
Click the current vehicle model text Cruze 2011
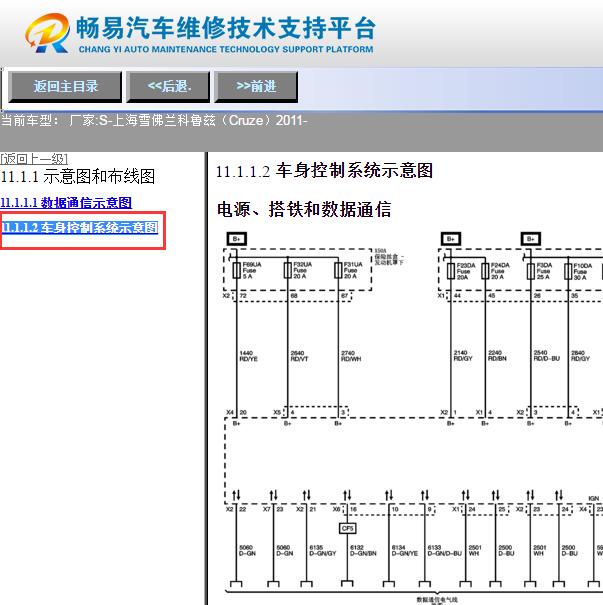(154, 121)
